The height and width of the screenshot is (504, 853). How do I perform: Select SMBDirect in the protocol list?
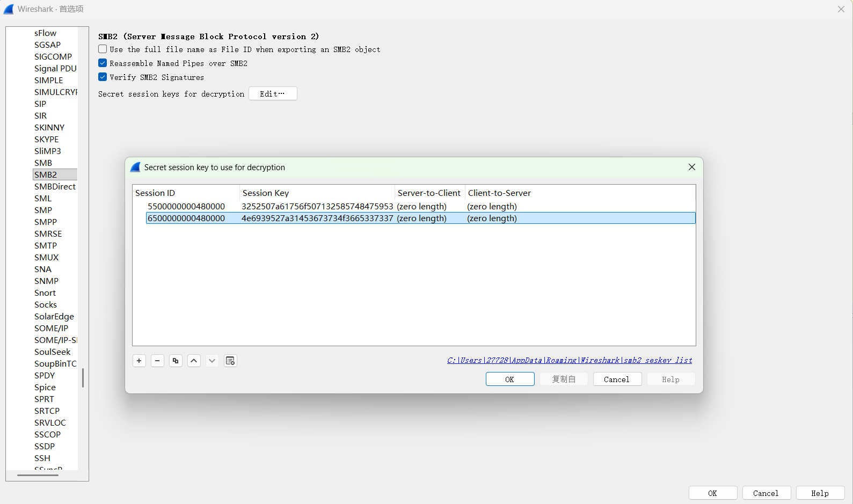[55, 187]
